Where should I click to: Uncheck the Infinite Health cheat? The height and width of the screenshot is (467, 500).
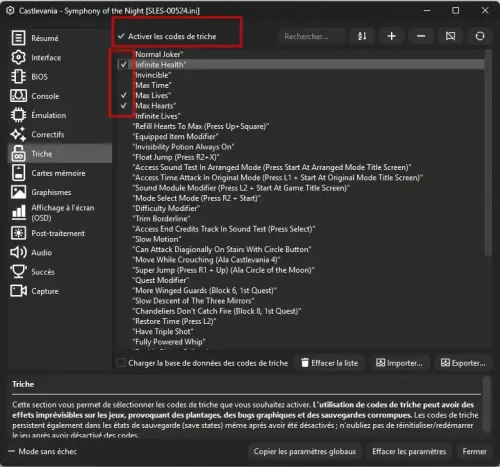click(123, 64)
